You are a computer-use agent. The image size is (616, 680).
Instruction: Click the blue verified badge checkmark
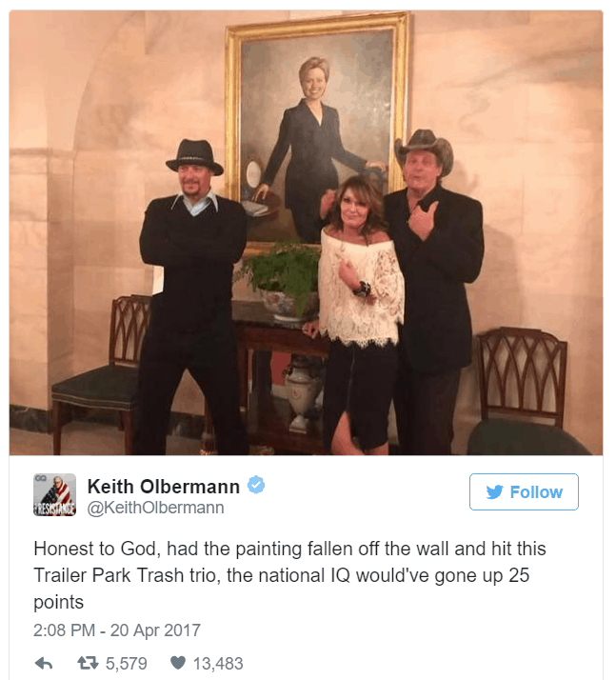tap(256, 485)
